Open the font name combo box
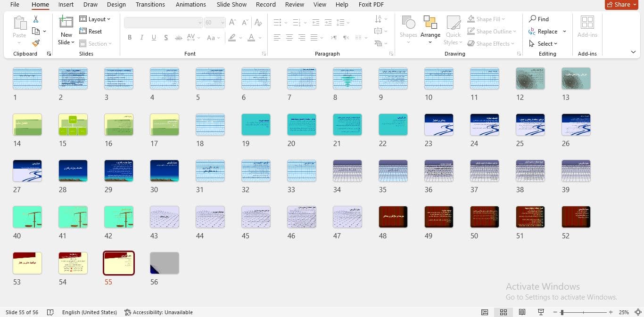 (164, 22)
